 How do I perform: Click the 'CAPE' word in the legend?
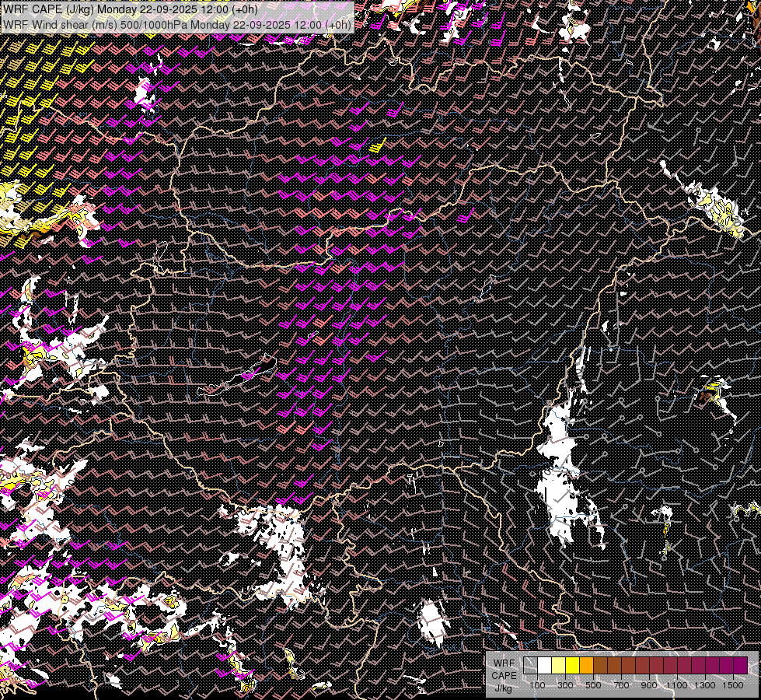[504, 675]
